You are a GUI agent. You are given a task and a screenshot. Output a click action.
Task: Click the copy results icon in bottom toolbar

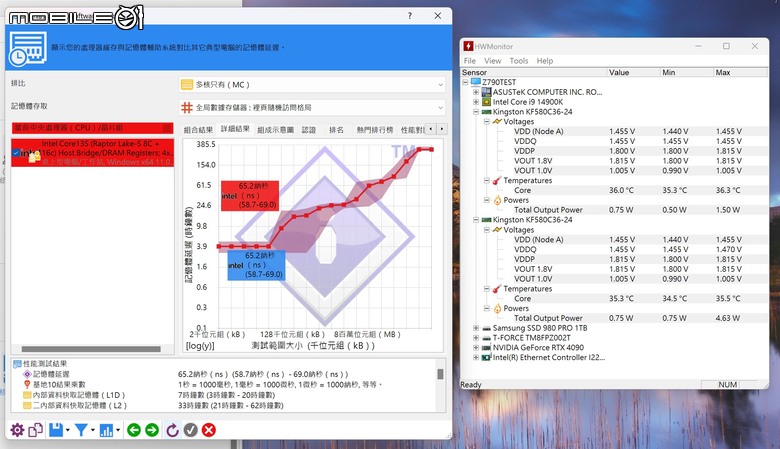pyautogui.click(x=35, y=430)
